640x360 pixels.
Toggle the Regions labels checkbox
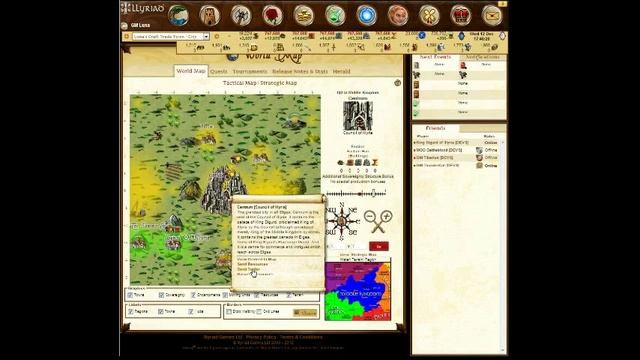[131, 311]
